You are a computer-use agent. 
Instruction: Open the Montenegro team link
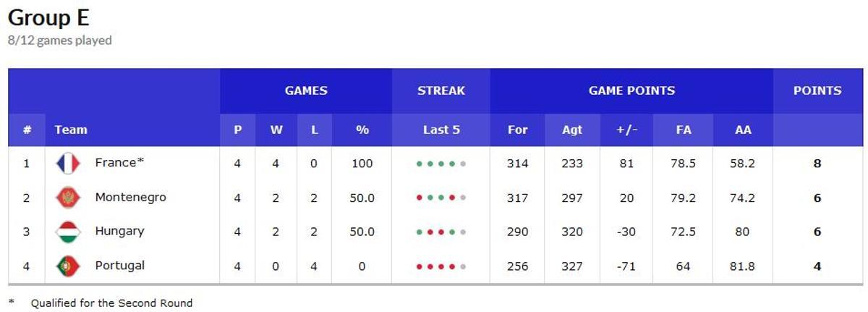pyautogui.click(x=130, y=197)
